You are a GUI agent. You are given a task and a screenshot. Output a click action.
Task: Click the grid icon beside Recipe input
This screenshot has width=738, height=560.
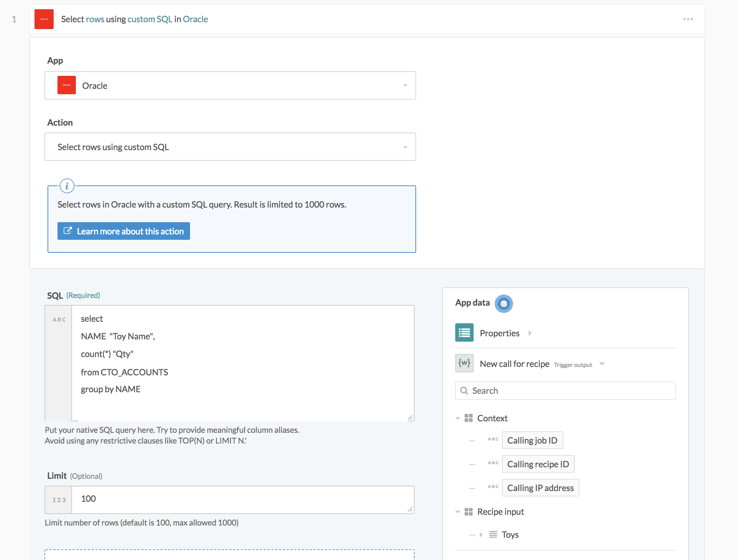(469, 511)
